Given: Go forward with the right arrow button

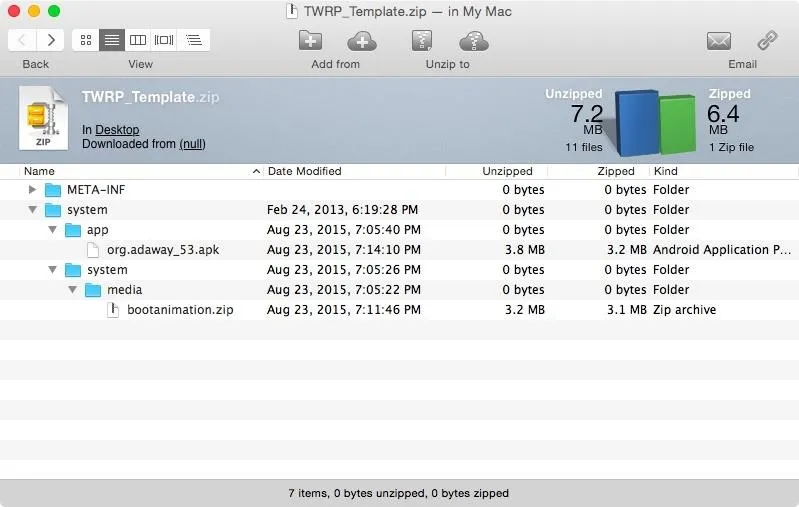Looking at the screenshot, I should 50,40.
